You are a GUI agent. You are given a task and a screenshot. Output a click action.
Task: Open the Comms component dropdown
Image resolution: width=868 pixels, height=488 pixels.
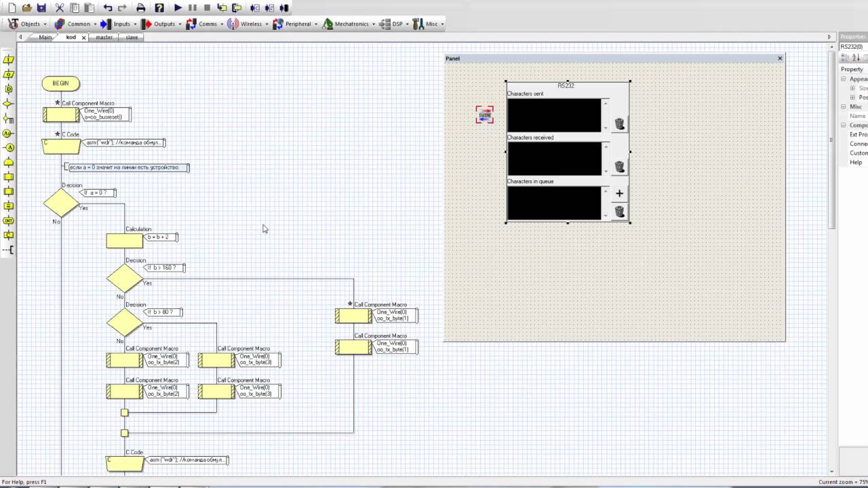(x=204, y=24)
